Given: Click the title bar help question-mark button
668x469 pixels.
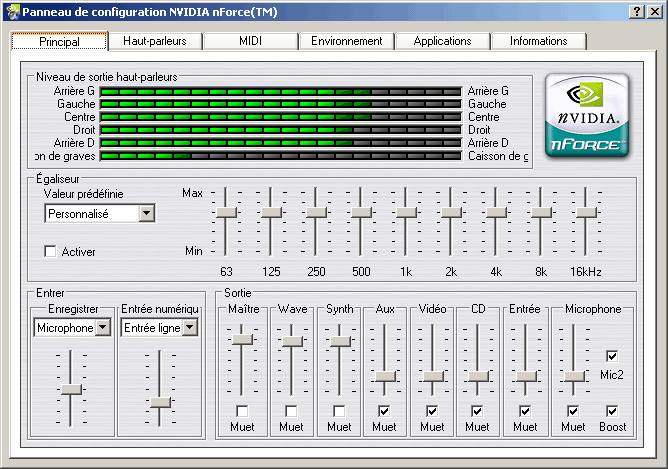Looking at the screenshot, I should [x=636, y=12].
